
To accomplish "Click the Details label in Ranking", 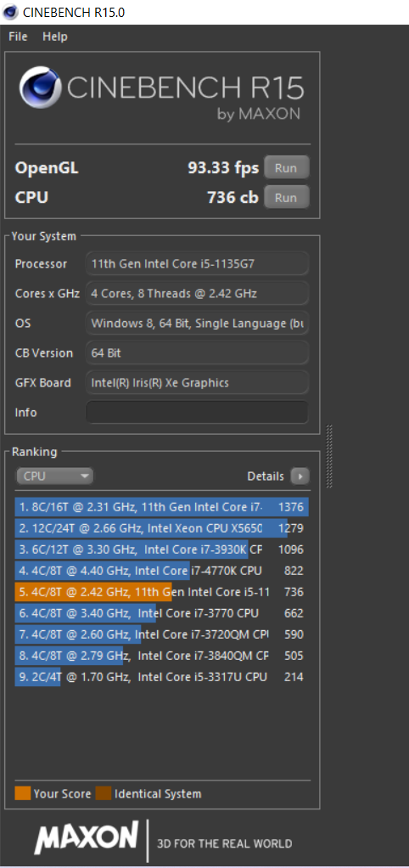I will coord(266,476).
